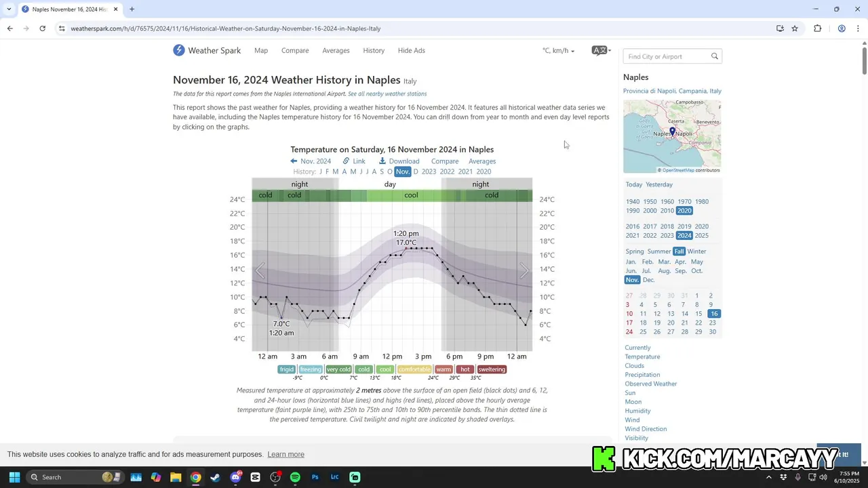Click the Download icon above the chart
868x488 pixels.
pyautogui.click(x=382, y=161)
